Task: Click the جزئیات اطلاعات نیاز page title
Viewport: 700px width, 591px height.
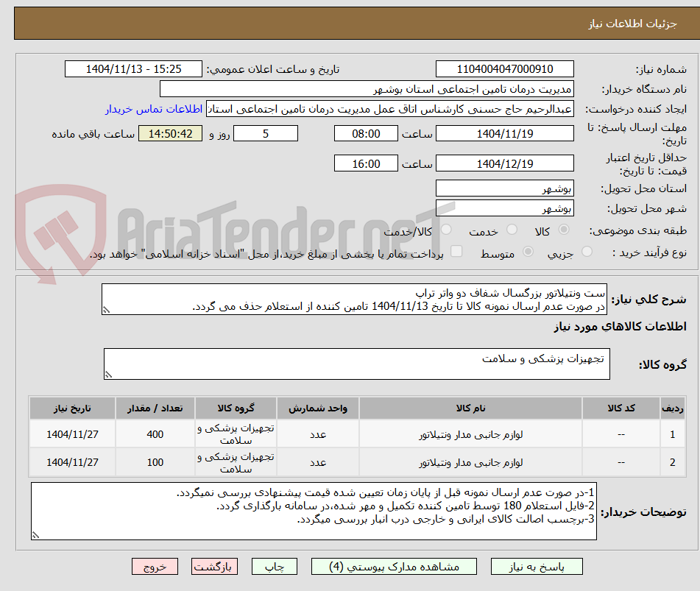Action: 632,24
